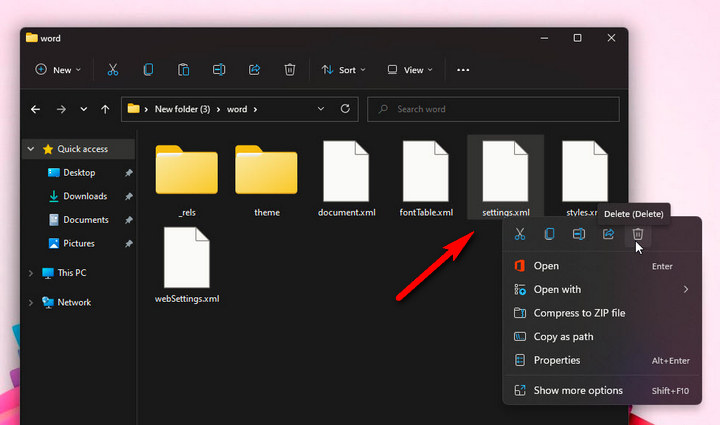Choose Show more options

tap(602, 391)
